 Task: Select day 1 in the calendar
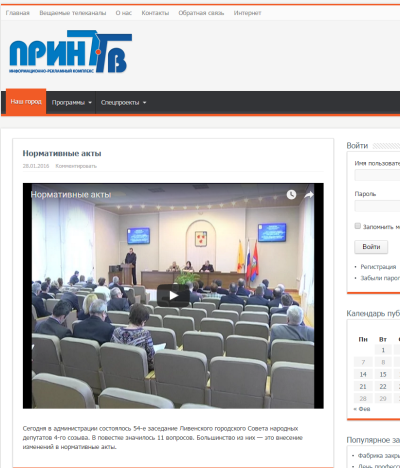point(383,350)
